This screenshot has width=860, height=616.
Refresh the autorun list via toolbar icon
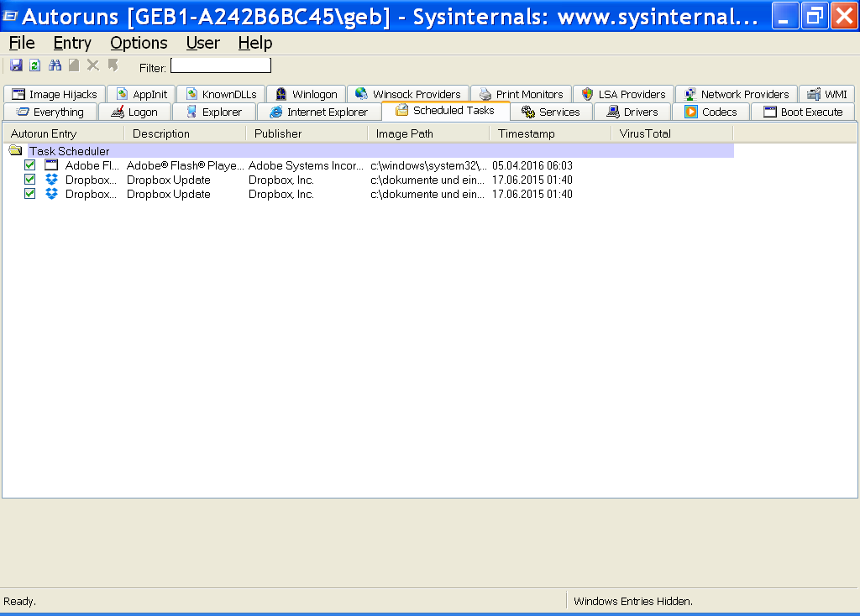pos(35,65)
